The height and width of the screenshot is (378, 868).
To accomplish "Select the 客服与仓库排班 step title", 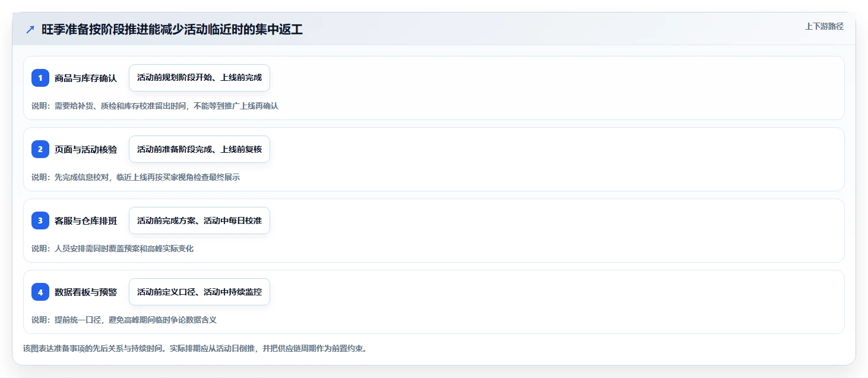I will [x=85, y=220].
